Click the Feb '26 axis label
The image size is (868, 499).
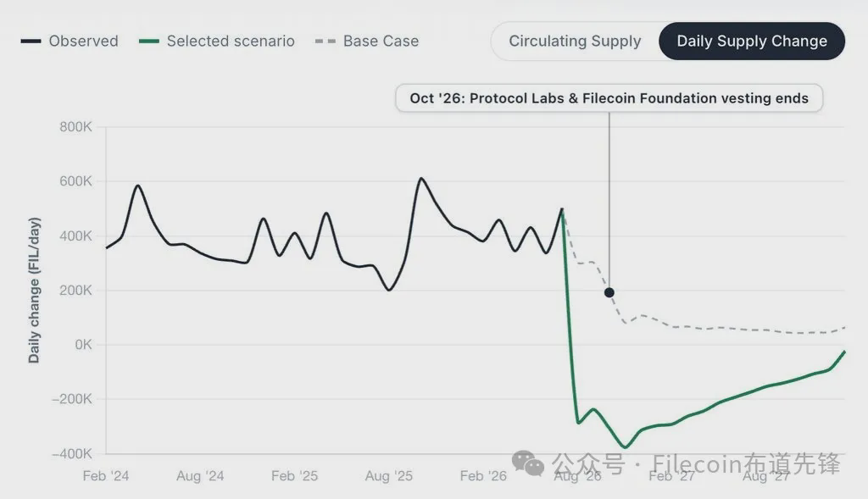pyautogui.click(x=483, y=476)
